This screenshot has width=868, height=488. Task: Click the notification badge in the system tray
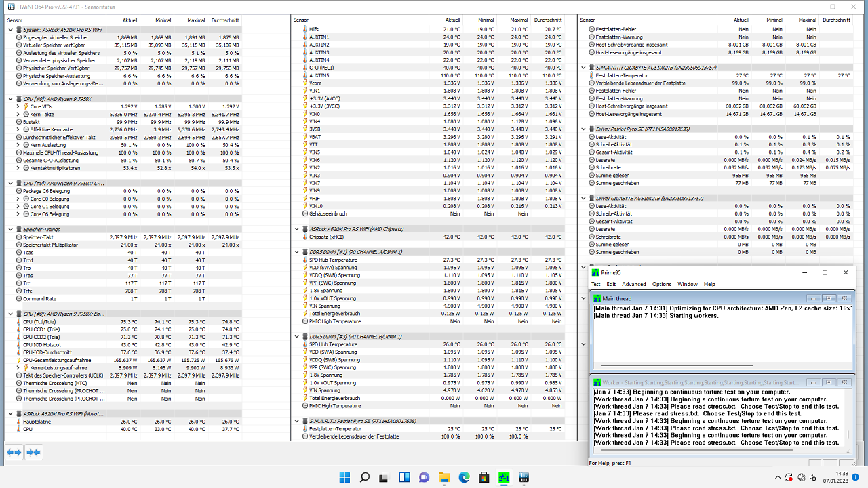(856, 477)
